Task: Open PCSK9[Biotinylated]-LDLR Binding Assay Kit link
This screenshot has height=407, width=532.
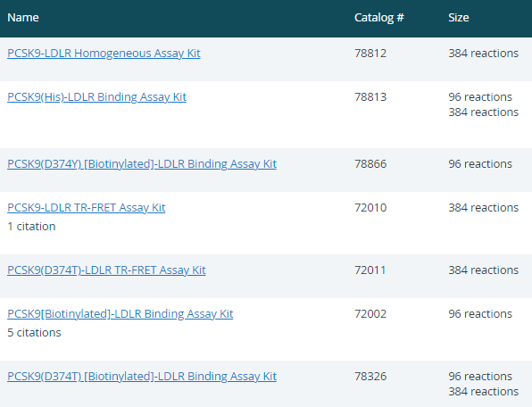Action: pos(121,314)
